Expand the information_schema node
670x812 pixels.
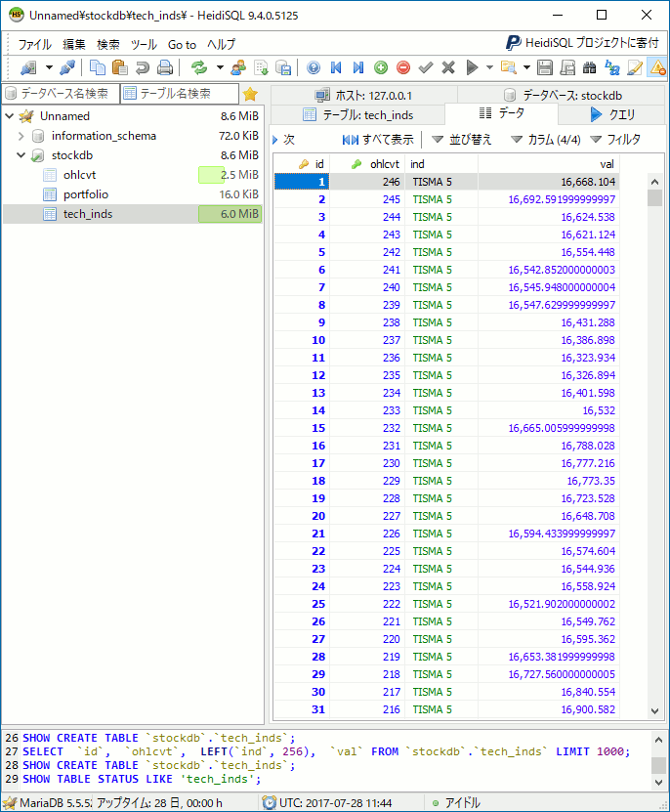tap(21, 136)
